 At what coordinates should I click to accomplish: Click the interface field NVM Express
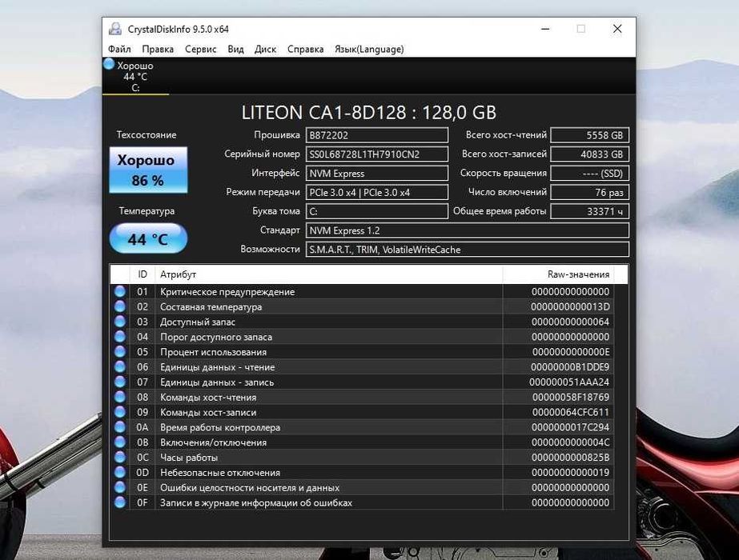click(376, 174)
